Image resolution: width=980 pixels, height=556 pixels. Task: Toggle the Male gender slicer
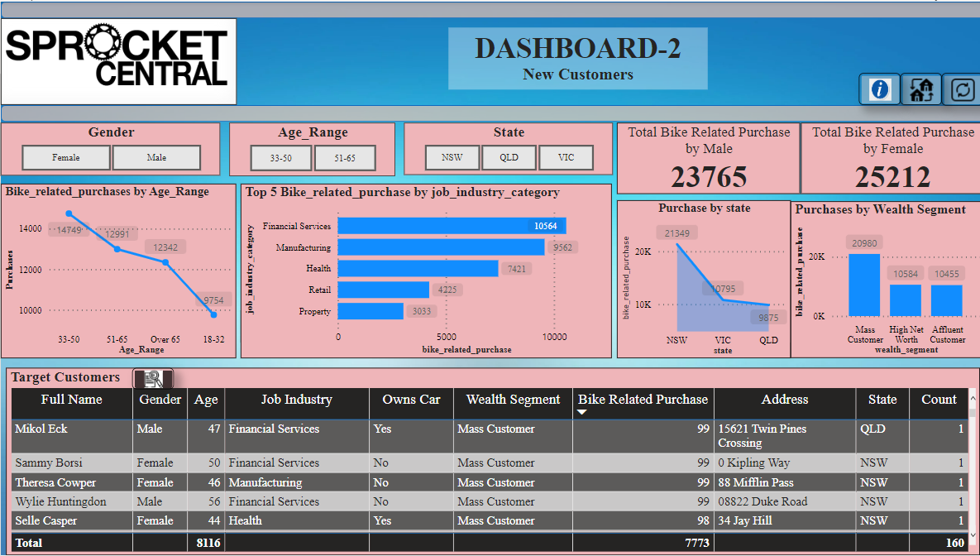(156, 158)
